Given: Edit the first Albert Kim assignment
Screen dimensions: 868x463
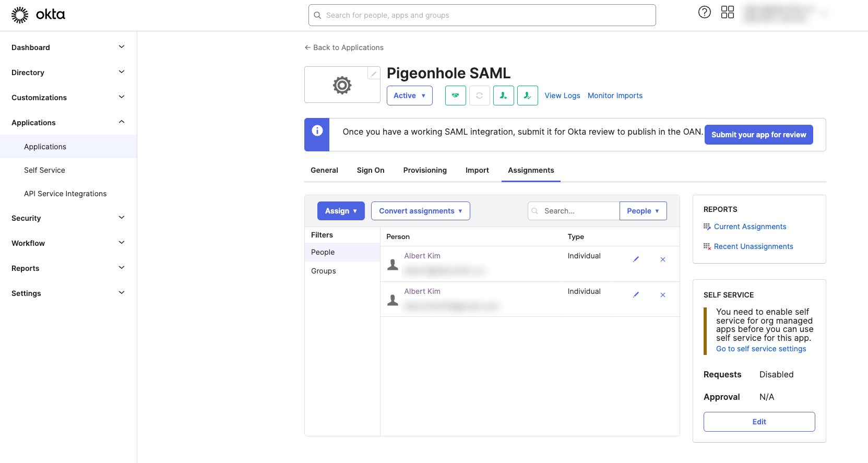Looking at the screenshot, I should (x=636, y=259).
